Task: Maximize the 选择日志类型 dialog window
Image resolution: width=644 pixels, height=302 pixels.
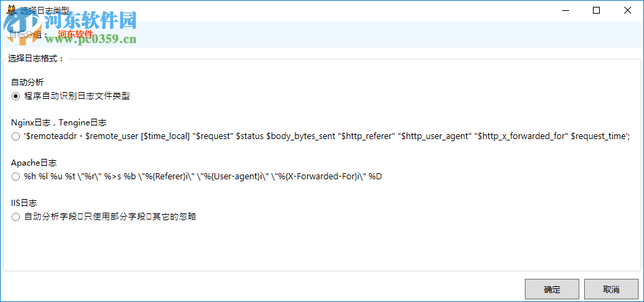Action: (x=596, y=10)
